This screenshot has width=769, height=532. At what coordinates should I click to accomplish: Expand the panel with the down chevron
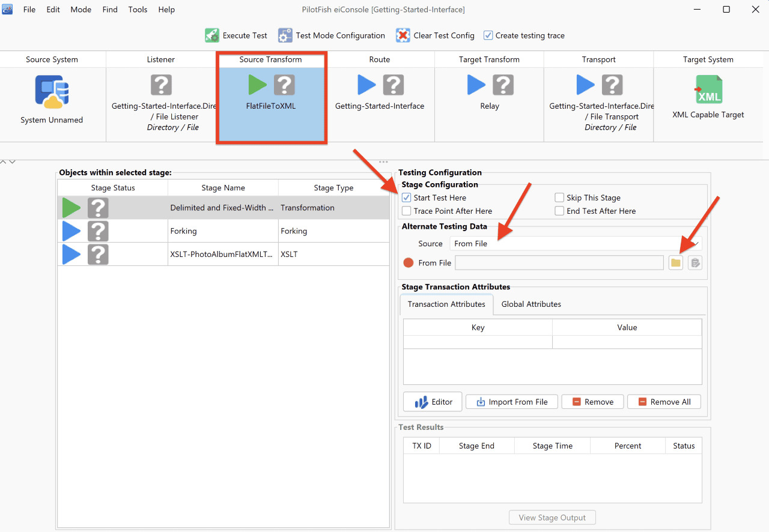pyautogui.click(x=12, y=161)
